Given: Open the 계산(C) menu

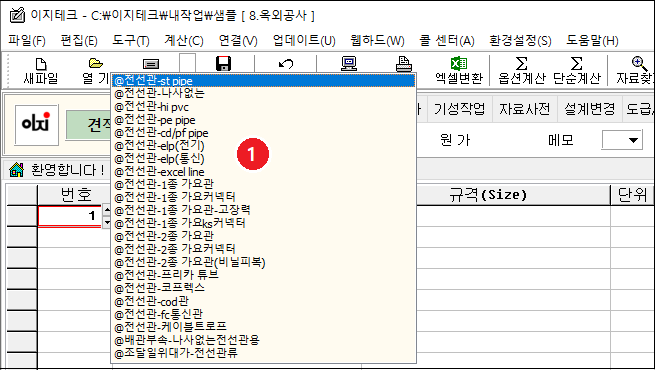Looking at the screenshot, I should (184, 41).
